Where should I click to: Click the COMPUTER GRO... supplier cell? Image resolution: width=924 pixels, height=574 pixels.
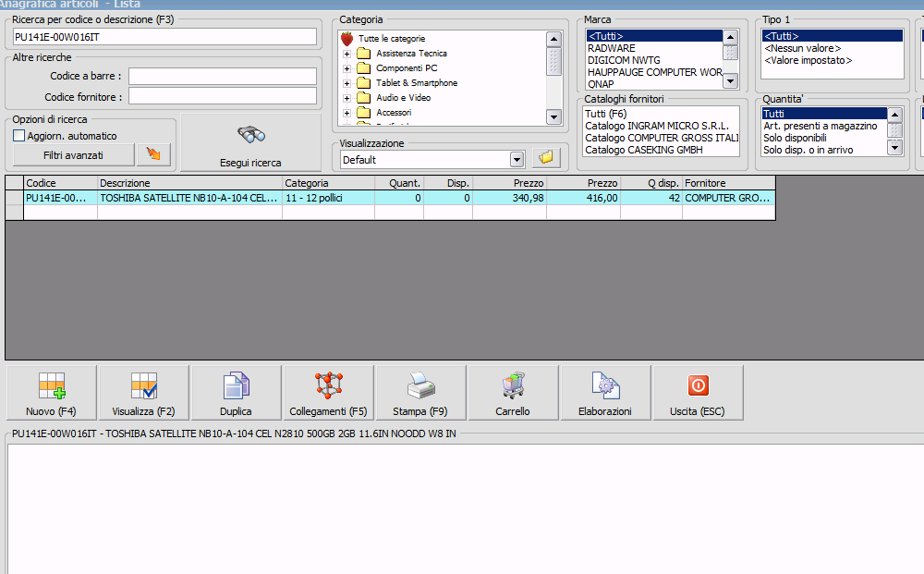tap(728, 198)
